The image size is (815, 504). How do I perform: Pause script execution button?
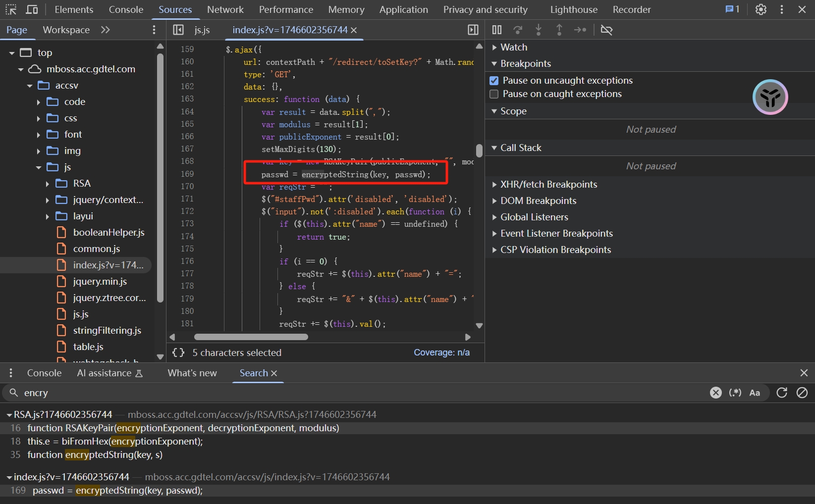point(496,30)
